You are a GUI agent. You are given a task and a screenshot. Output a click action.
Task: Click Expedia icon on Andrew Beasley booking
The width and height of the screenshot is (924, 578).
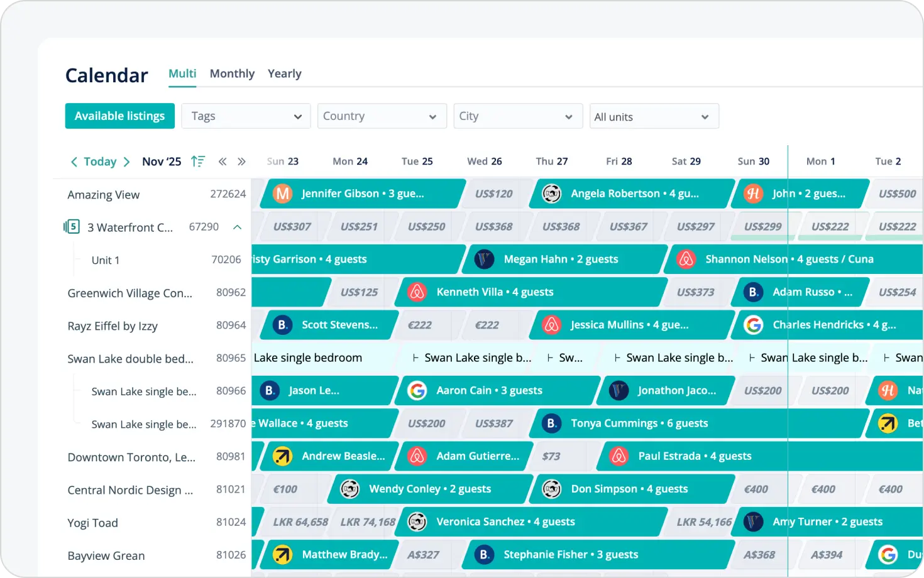(282, 456)
